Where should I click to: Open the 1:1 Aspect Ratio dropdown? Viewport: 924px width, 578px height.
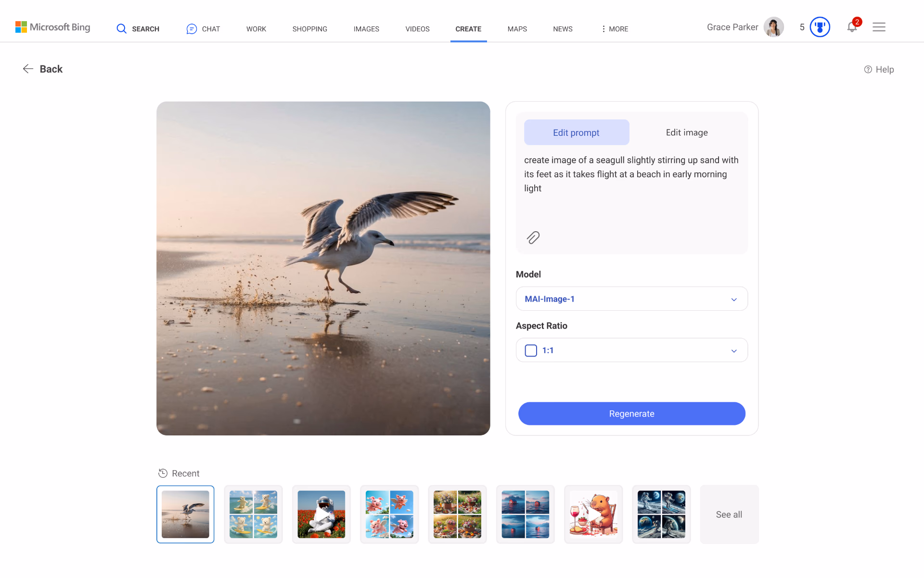631,350
